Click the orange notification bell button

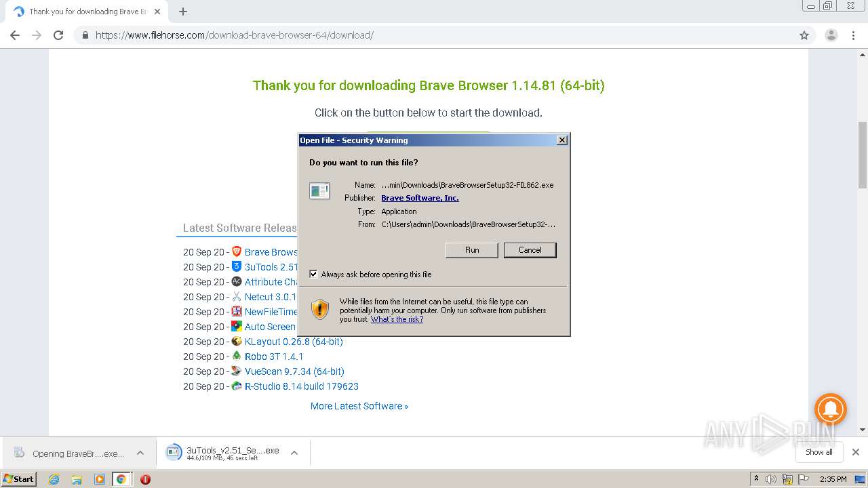pyautogui.click(x=831, y=409)
